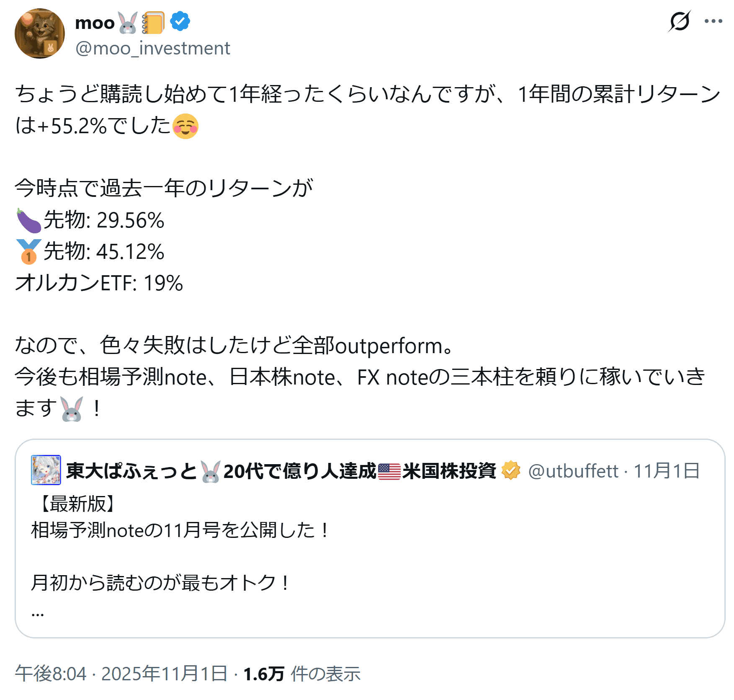The width and height of the screenshot is (734, 700).
Task: Click moo's cat profile avatar
Action: click(40, 34)
